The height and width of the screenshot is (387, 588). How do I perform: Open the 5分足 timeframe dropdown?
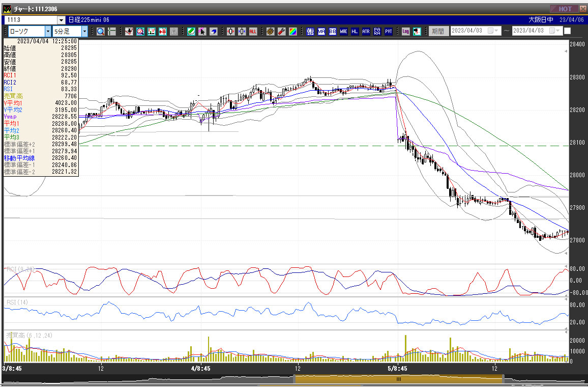(84, 32)
